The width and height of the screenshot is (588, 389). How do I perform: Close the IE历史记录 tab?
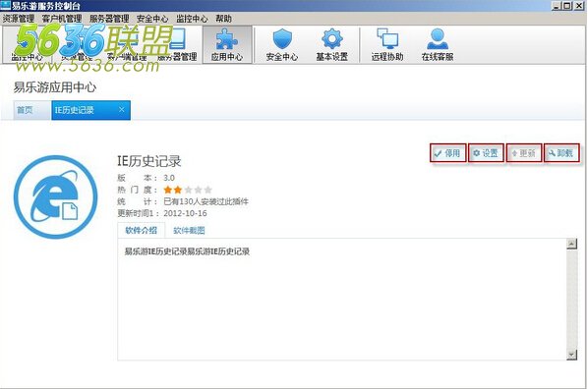[122, 109]
